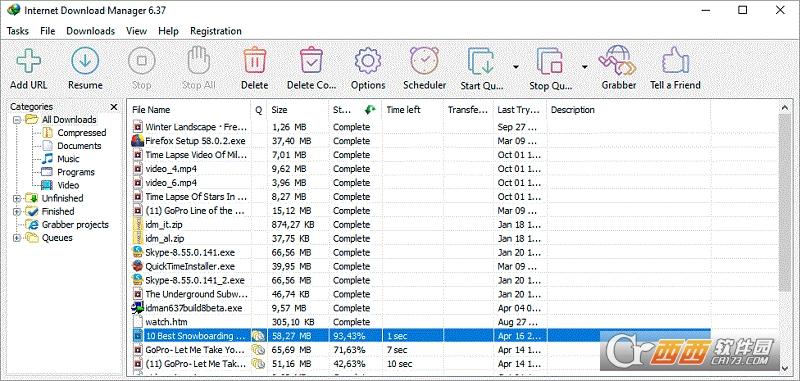Click the Time Lapse Of Stars row
This screenshot has height=381, width=800.
tap(418, 196)
